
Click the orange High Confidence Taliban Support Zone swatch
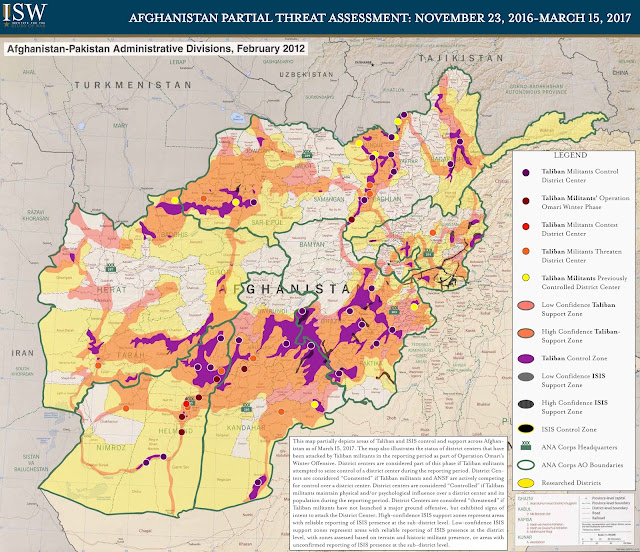[526, 333]
